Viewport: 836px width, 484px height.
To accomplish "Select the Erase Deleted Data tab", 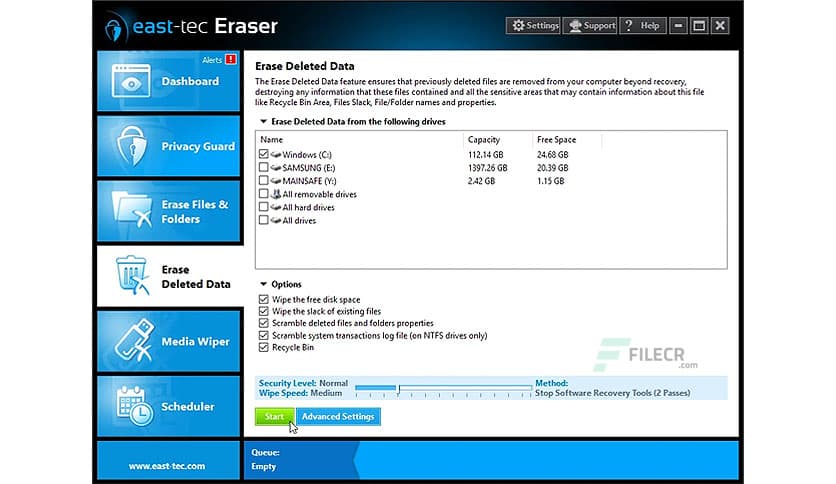I will click(x=170, y=276).
